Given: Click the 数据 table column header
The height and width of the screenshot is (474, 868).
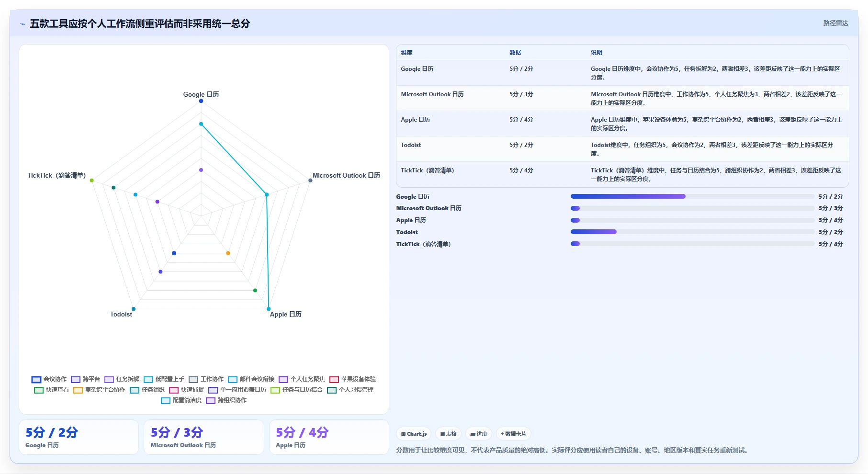Looking at the screenshot, I should tap(515, 53).
